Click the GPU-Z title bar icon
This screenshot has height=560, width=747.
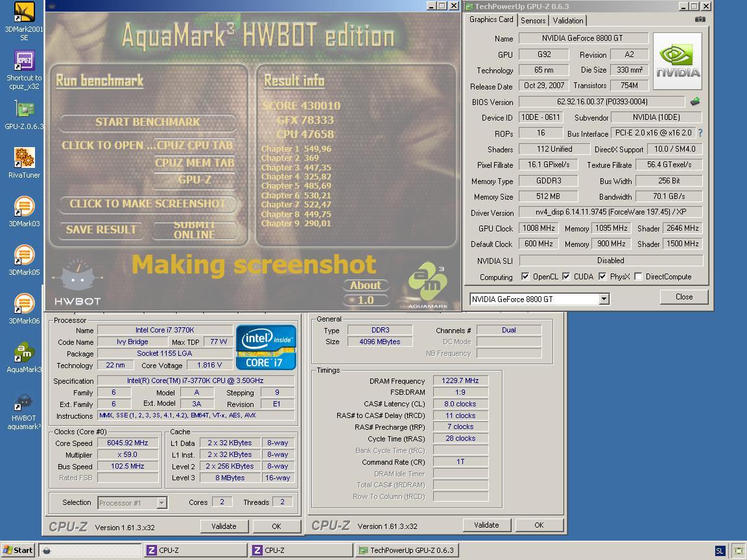(x=469, y=6)
